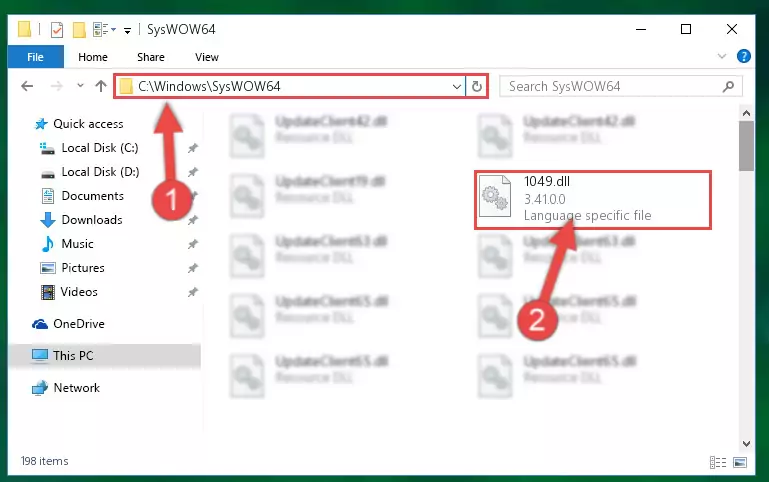The width and height of the screenshot is (769, 482).
Task: Open the Customize Quick Access Toolbar dropdown
Action: [x=128, y=30]
